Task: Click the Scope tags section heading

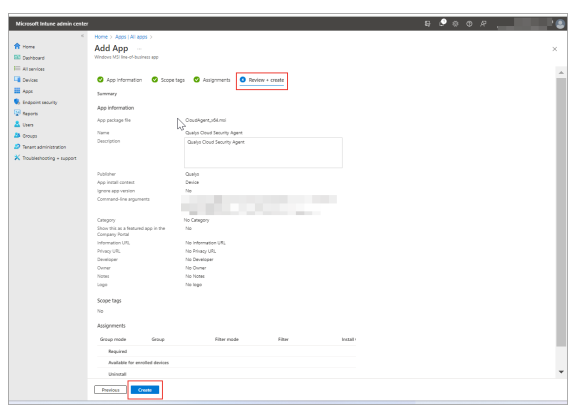Action: [109, 300]
